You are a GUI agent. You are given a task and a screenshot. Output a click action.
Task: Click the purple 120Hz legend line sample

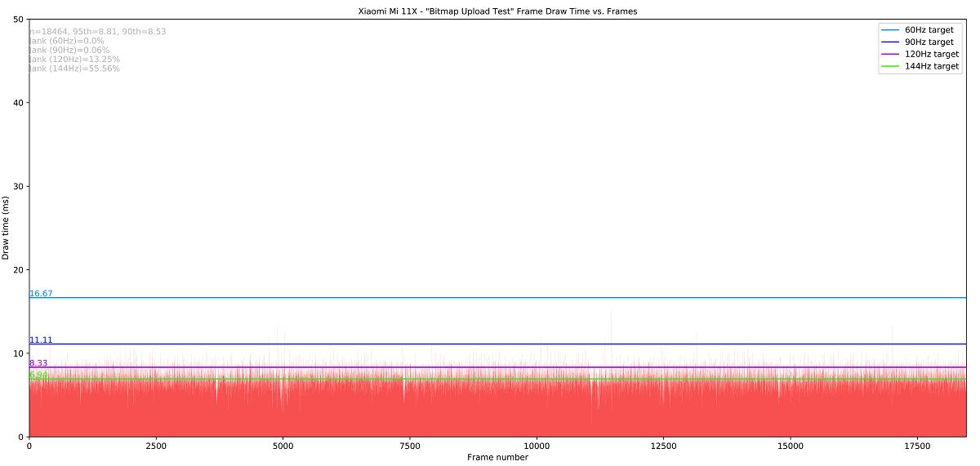tap(890, 55)
